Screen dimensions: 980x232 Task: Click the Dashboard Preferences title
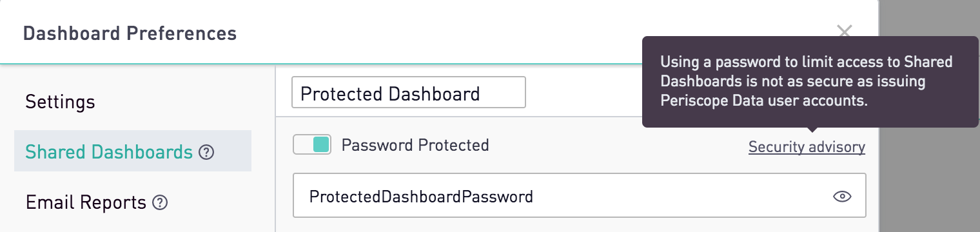coord(130,33)
